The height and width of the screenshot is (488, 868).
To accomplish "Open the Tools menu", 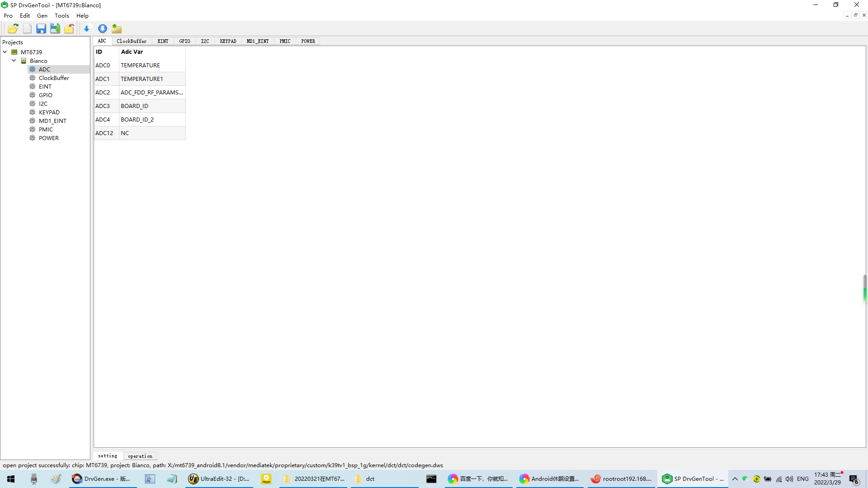I will pos(61,15).
